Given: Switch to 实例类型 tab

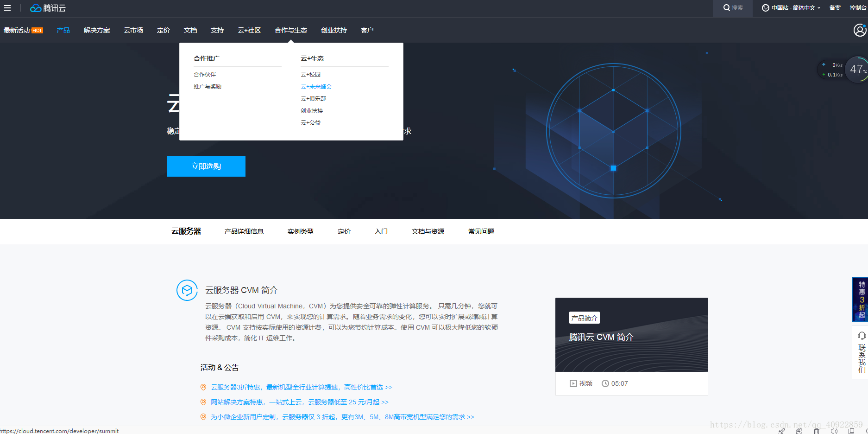Looking at the screenshot, I should click(x=301, y=231).
